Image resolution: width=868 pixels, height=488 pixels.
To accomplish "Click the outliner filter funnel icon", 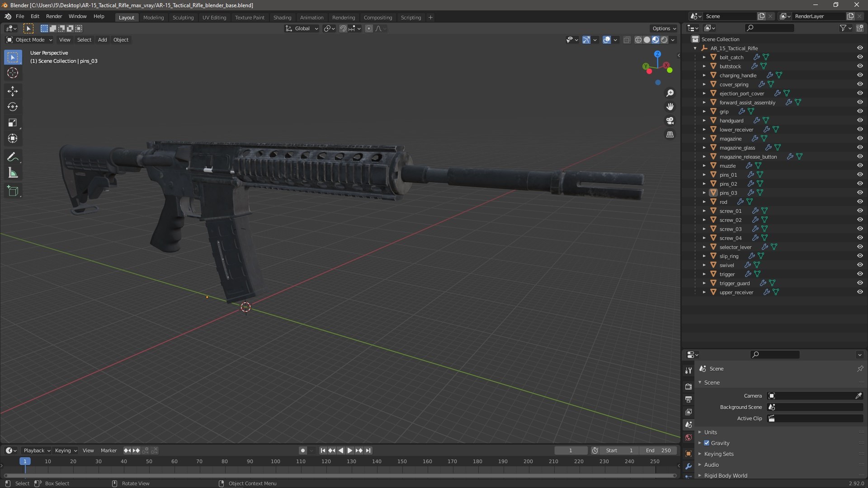I will tap(843, 28).
